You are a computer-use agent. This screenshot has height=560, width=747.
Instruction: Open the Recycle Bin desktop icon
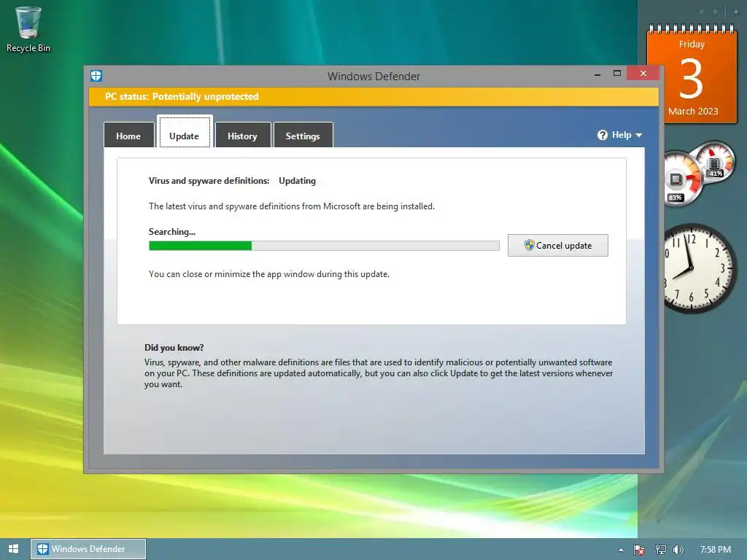point(28,29)
